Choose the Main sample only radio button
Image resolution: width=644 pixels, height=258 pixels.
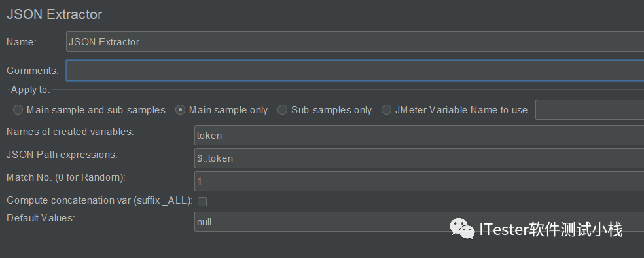pyautogui.click(x=180, y=110)
